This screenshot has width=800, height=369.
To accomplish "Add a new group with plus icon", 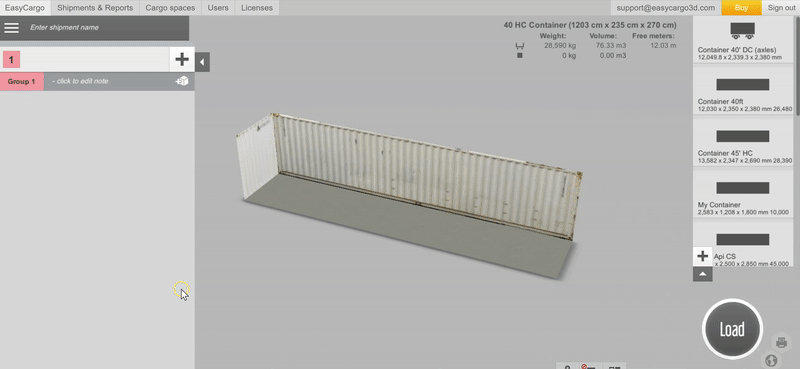I will pyautogui.click(x=182, y=59).
